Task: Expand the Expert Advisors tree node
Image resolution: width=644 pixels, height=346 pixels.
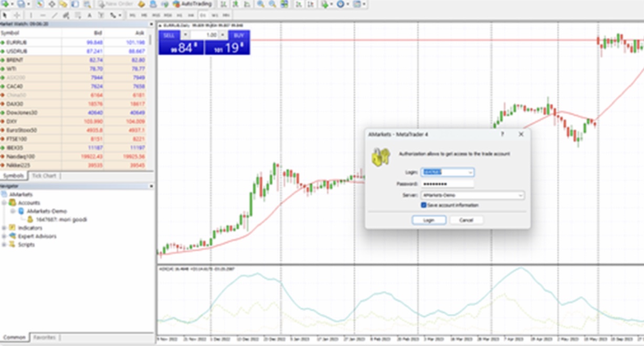Action: [x=4, y=236]
